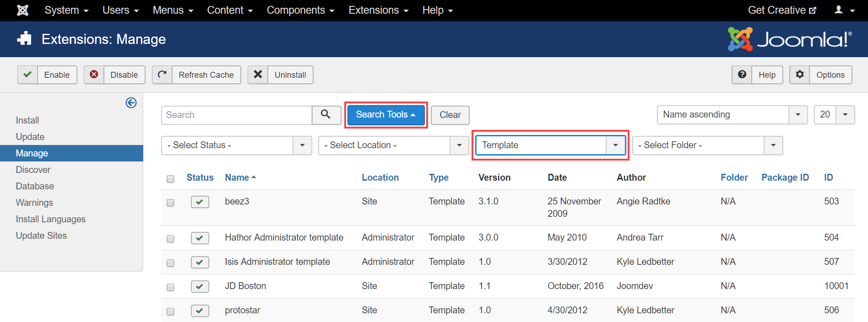Click the Disable red cross icon
This screenshot has width=868, height=322.
(x=94, y=75)
